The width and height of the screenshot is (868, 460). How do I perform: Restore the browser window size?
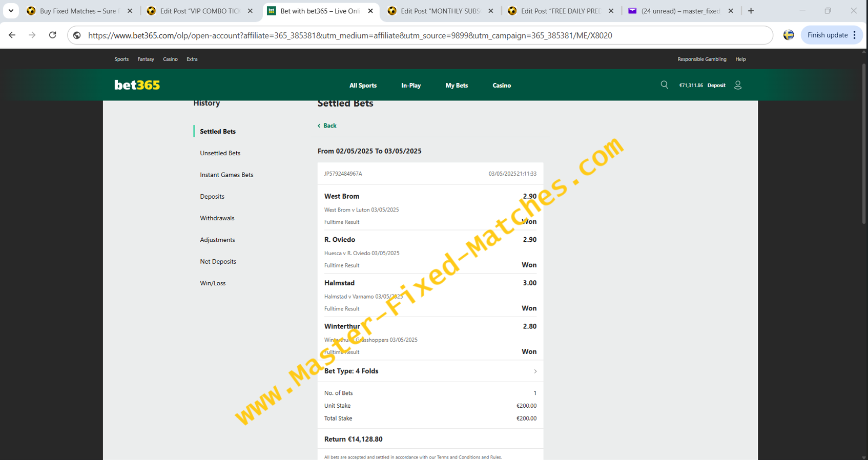point(828,11)
